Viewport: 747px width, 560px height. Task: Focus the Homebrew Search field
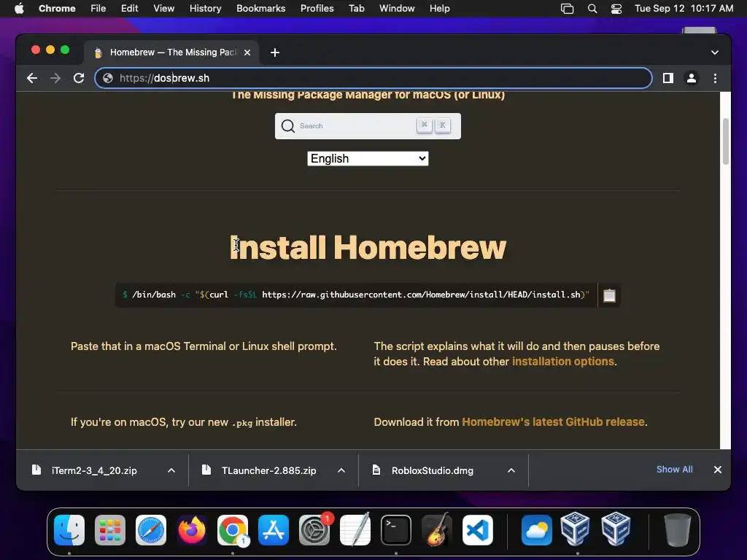368,125
